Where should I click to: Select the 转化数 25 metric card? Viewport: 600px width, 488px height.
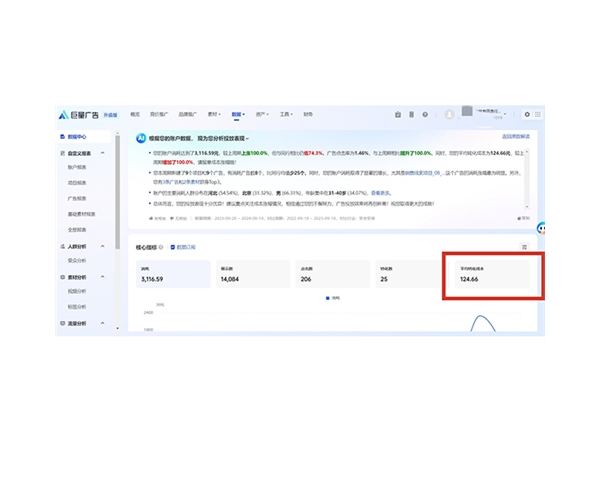409,274
